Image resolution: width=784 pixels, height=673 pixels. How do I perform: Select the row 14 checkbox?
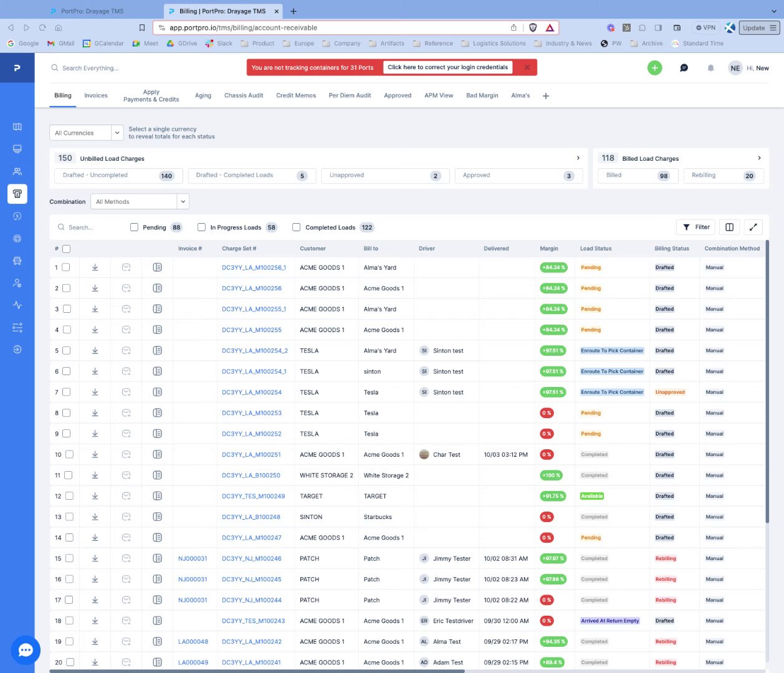(69, 538)
